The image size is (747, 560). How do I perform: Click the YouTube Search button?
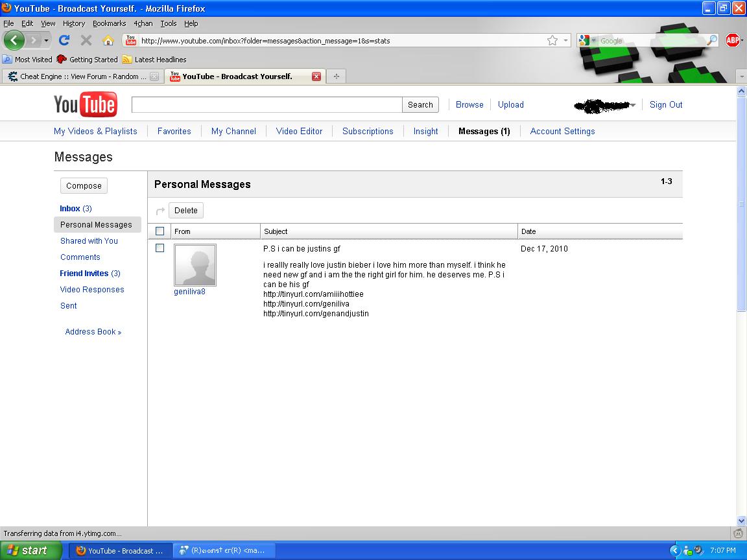(x=420, y=105)
